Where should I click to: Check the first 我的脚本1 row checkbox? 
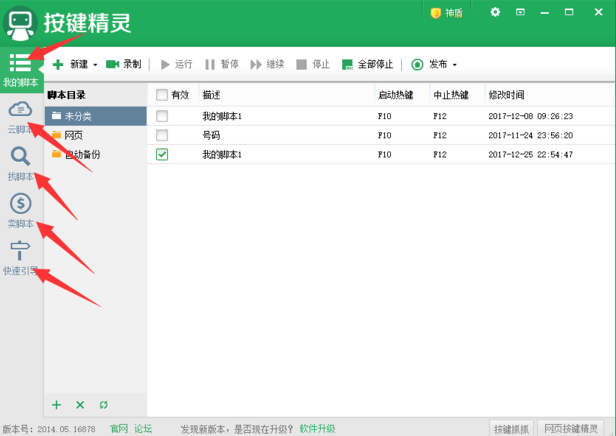162,116
